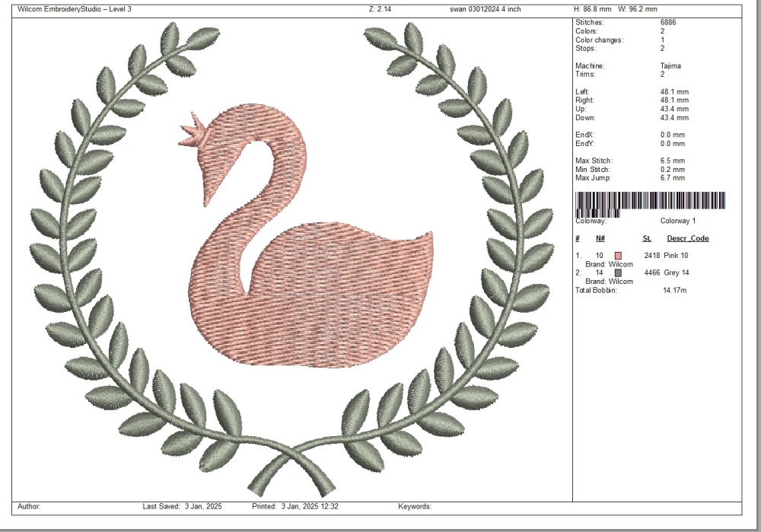Click the pink swan embroidery design
761x532 pixels.
(304, 289)
